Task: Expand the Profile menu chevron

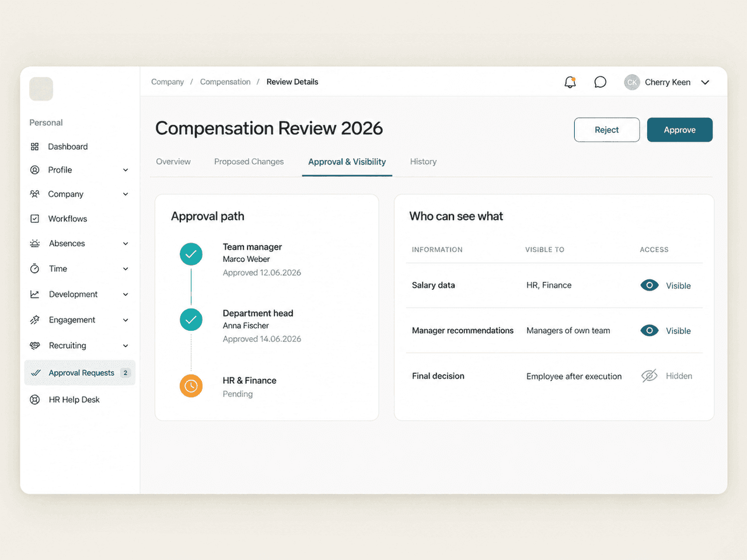Action: pos(125,170)
